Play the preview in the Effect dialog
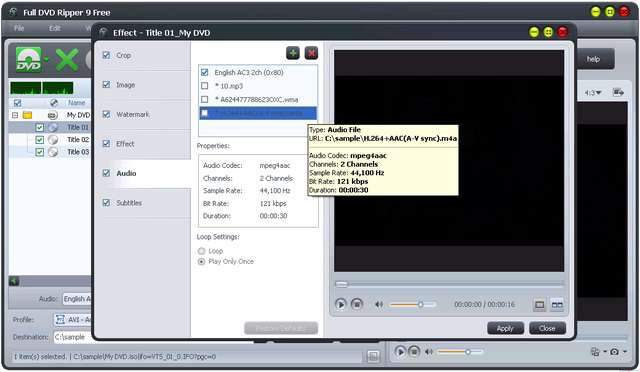The image size is (640, 372). click(x=340, y=305)
